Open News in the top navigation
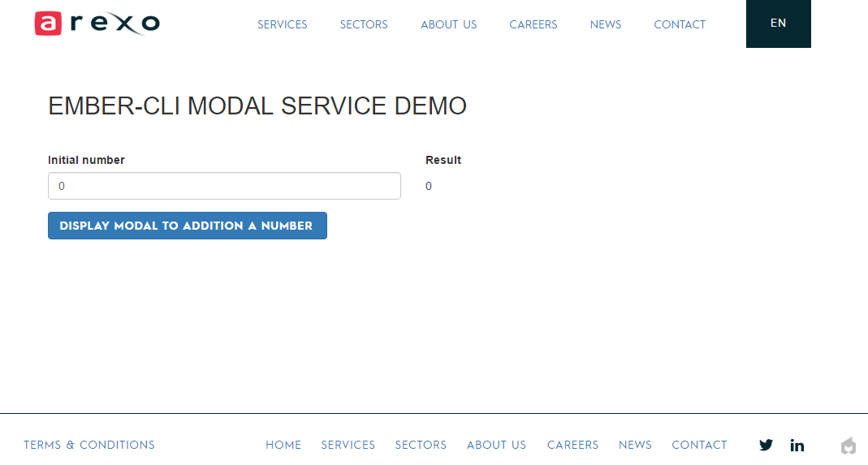This screenshot has width=868, height=465. pyautogui.click(x=606, y=25)
